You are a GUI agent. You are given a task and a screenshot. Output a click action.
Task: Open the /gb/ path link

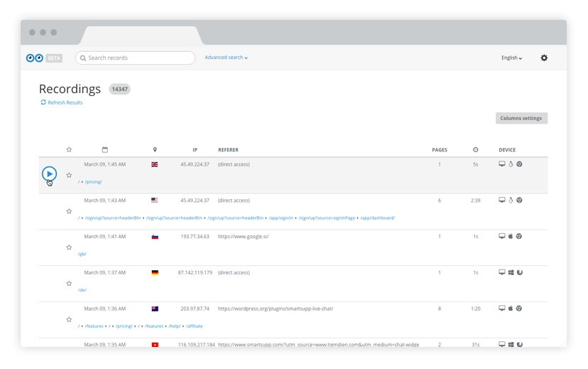click(82, 254)
